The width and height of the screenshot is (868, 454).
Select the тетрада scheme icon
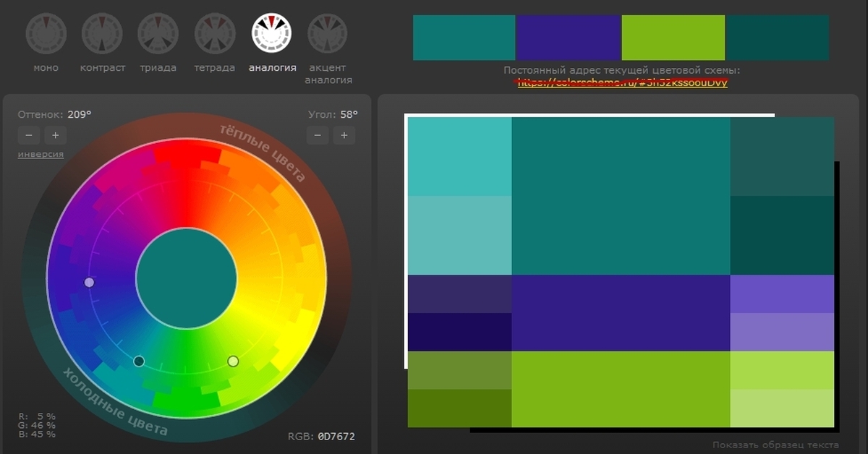tap(215, 33)
